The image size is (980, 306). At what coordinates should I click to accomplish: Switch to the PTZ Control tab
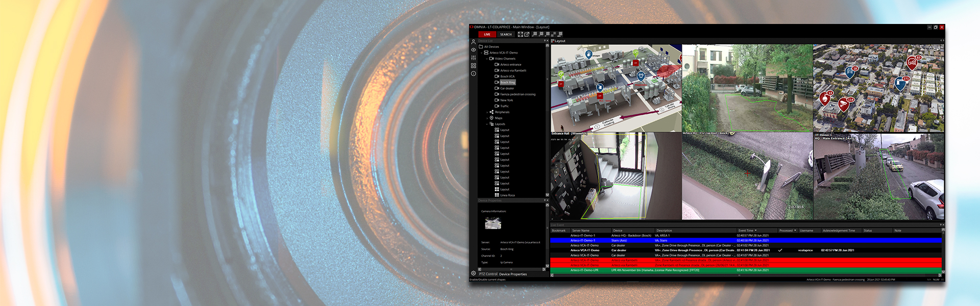488,274
